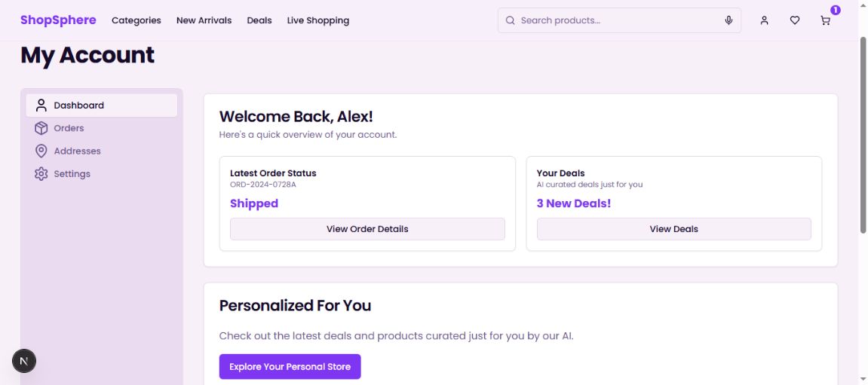
Task: Click the magnifier search icon
Action: pyautogui.click(x=511, y=20)
